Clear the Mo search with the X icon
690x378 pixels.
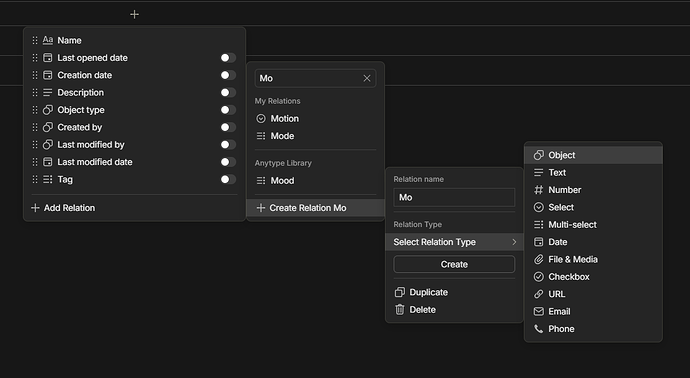point(367,78)
